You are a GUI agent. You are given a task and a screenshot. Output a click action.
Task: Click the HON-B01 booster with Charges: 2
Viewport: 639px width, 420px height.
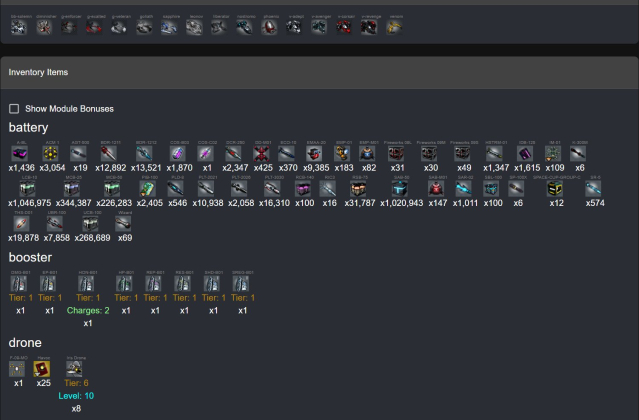(x=86, y=284)
